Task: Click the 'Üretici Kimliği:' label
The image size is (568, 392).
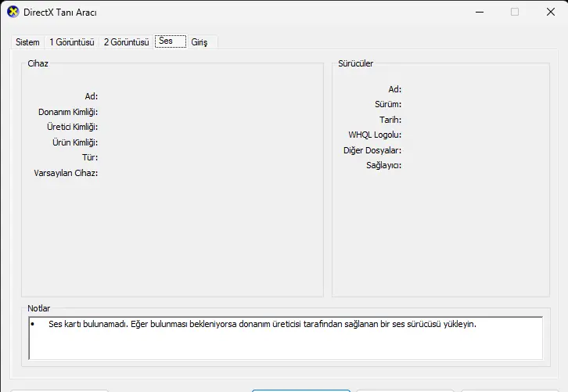Action: click(x=73, y=127)
